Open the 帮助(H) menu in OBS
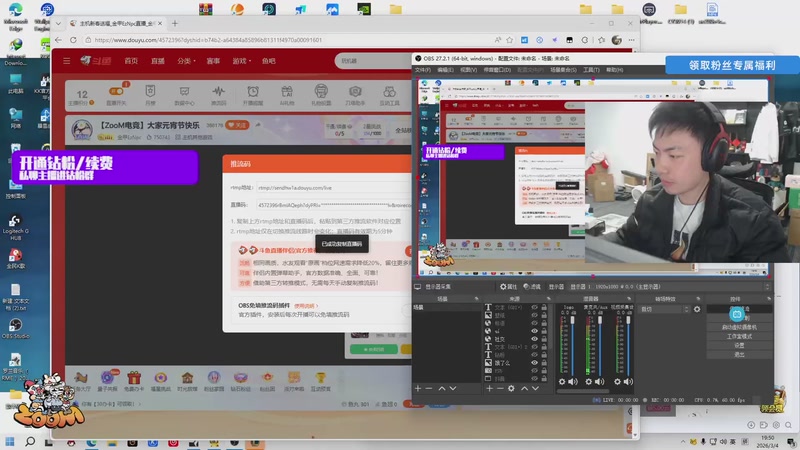 615,70
